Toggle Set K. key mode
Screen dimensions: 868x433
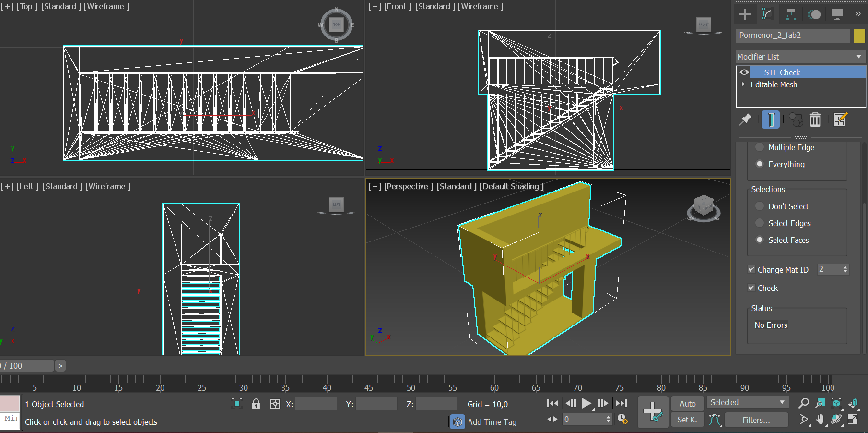[x=687, y=420]
